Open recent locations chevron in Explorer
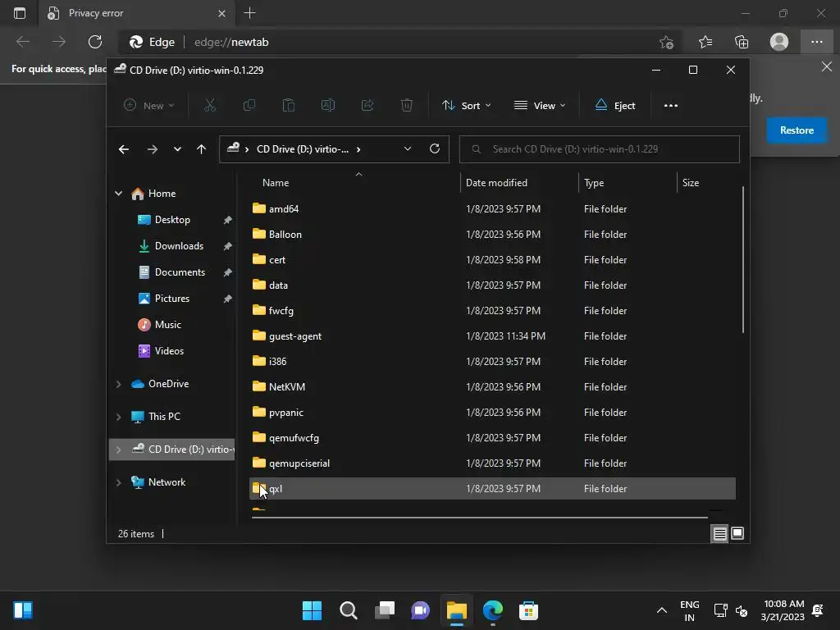Viewport: 840px width, 630px height. coord(177,149)
